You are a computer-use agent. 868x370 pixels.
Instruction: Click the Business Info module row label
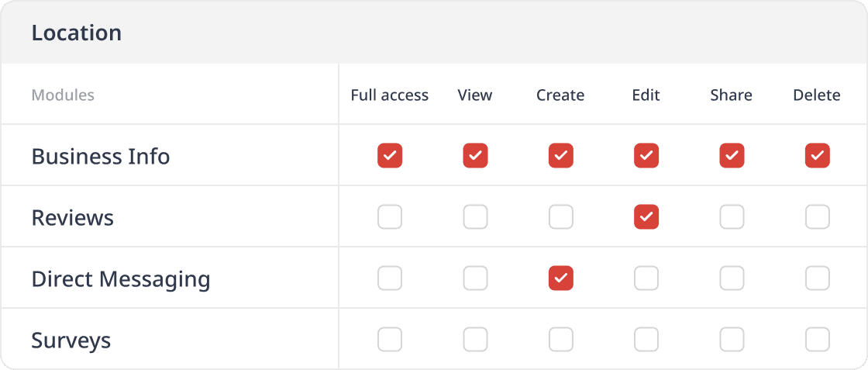click(x=101, y=156)
